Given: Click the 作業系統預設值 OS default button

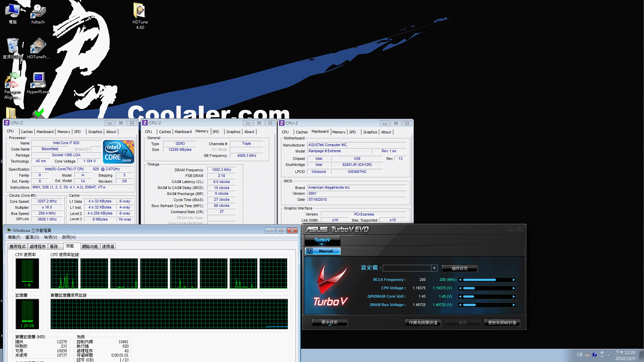Looking at the screenshot, I should (423, 323).
